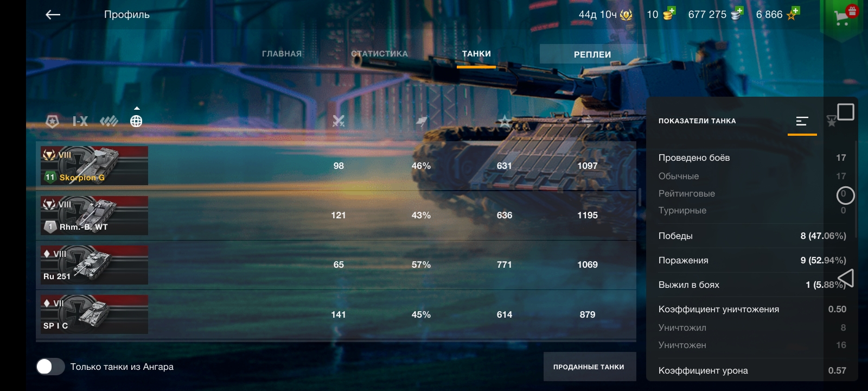Select the Skorpion G tank row
This screenshot has width=868, height=391.
click(336, 166)
